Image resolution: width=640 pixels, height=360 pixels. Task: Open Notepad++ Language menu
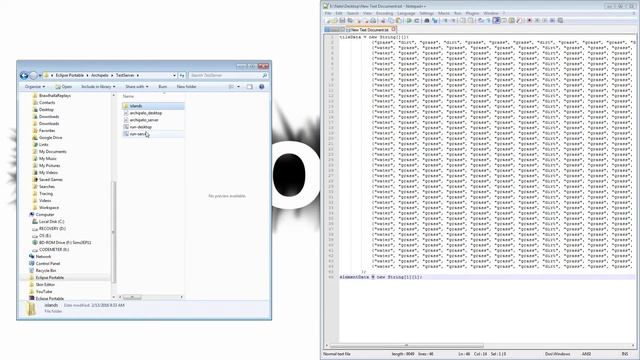click(x=406, y=13)
